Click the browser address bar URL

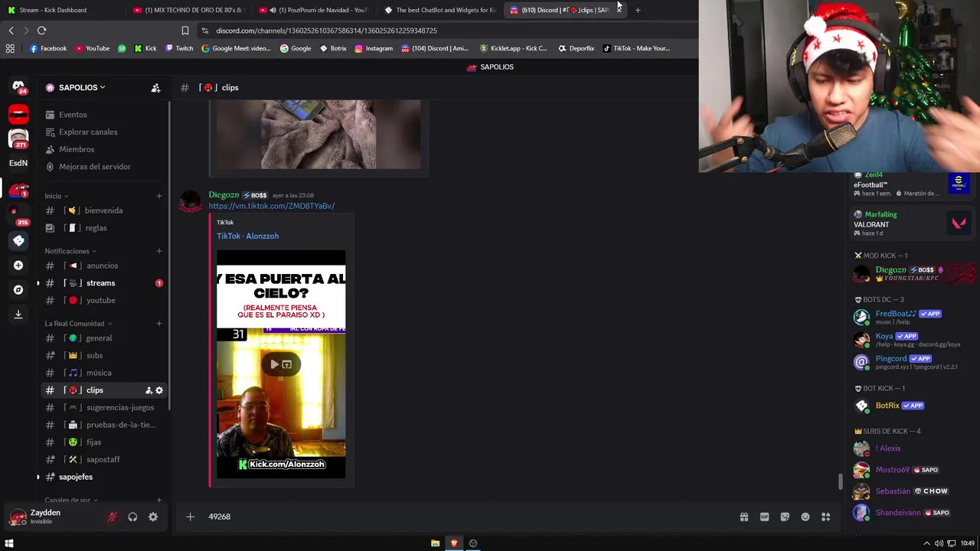coord(326,31)
